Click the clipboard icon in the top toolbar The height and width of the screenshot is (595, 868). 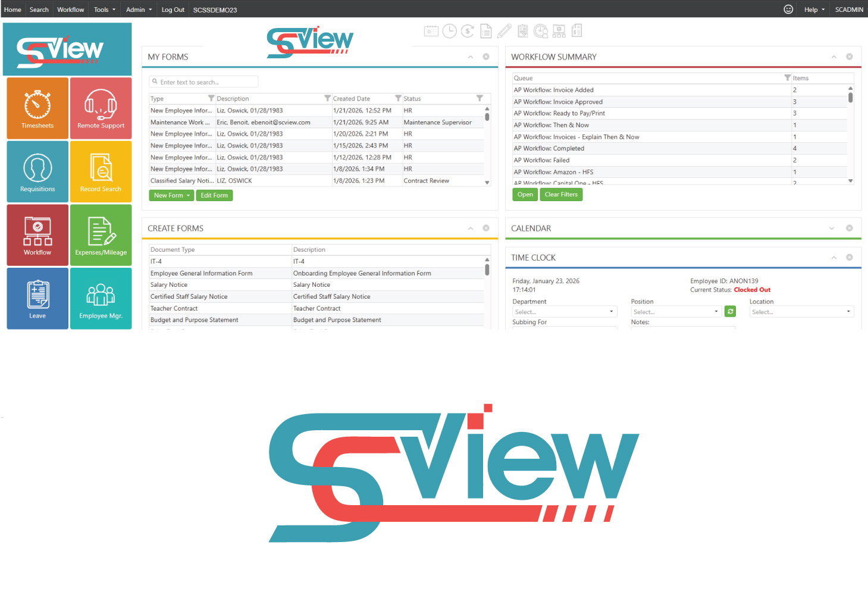point(523,31)
